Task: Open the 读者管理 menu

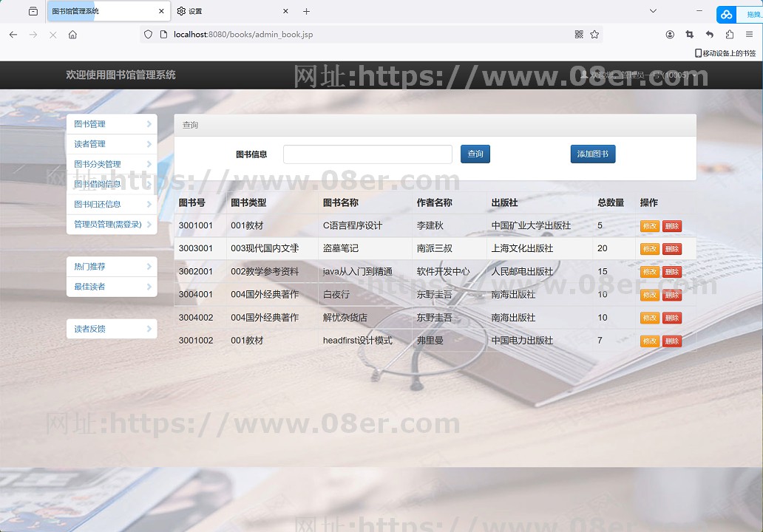Action: [x=112, y=144]
